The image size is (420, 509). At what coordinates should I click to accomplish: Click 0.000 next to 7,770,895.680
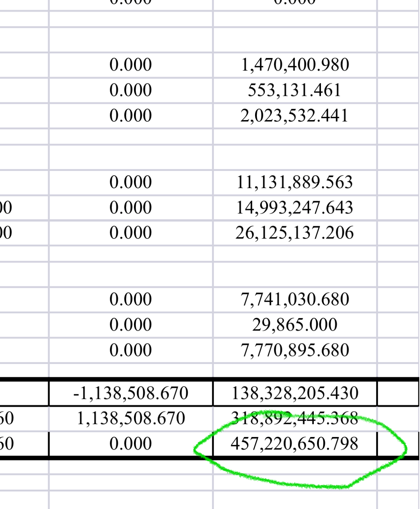click(x=131, y=350)
